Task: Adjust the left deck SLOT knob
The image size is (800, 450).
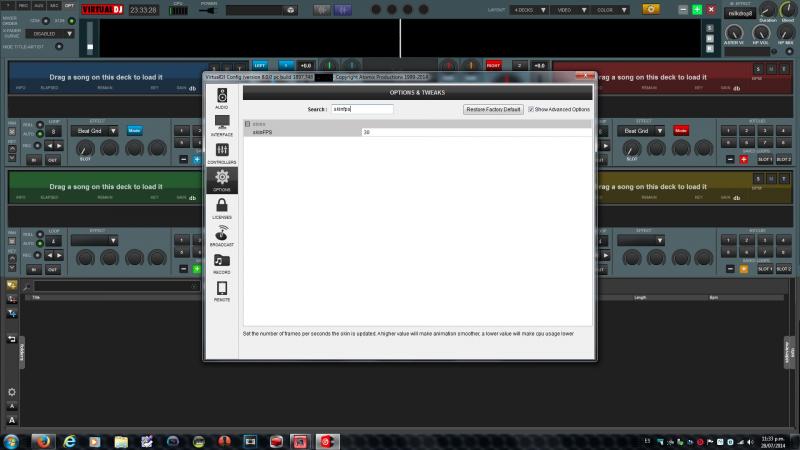Action: click(85, 148)
